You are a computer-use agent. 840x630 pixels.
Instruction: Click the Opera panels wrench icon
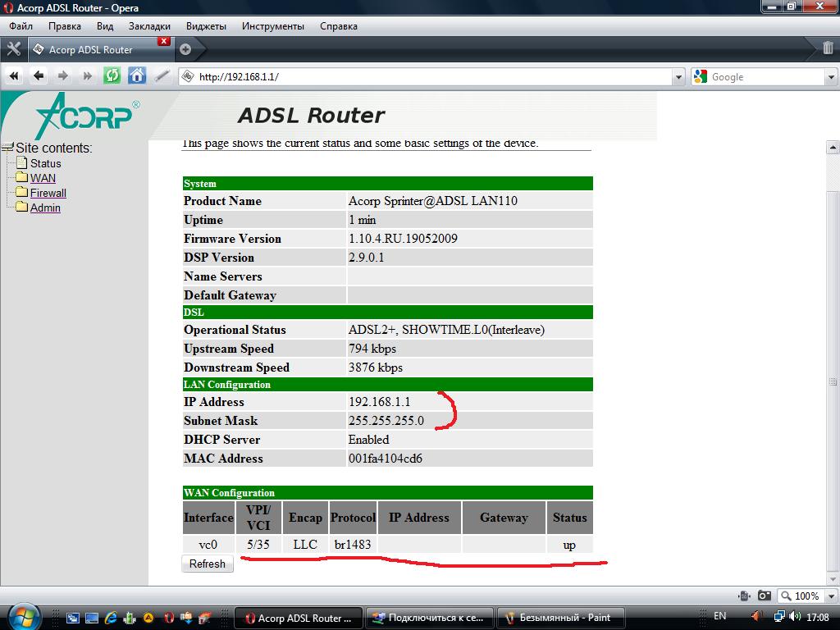click(13, 48)
